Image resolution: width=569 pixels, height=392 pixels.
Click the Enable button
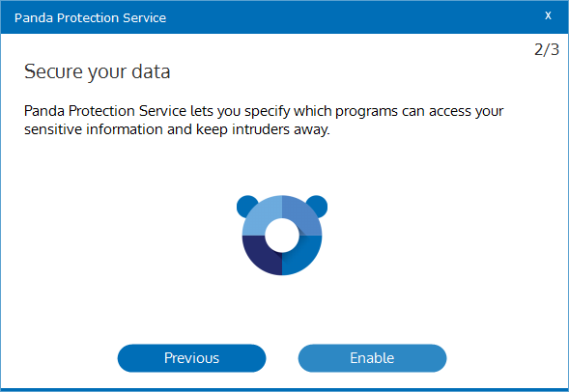point(372,358)
